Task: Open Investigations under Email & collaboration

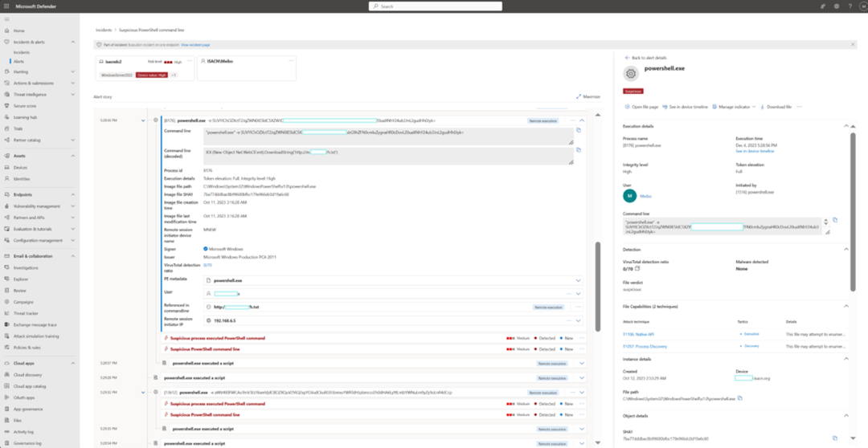Action: [26, 267]
